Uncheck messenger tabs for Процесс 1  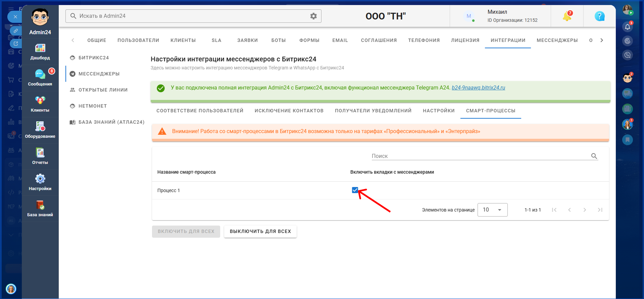pyautogui.click(x=355, y=190)
